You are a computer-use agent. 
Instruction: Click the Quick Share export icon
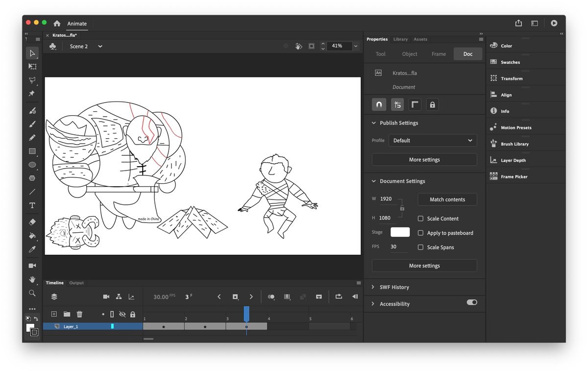[x=518, y=23]
